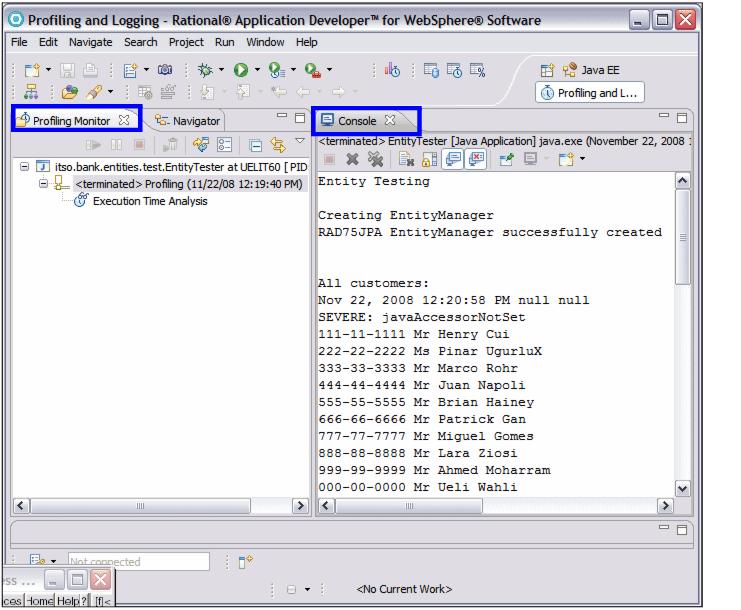Toggle show console when standard out changes
741x610 pixels.
pyautogui.click(x=453, y=159)
